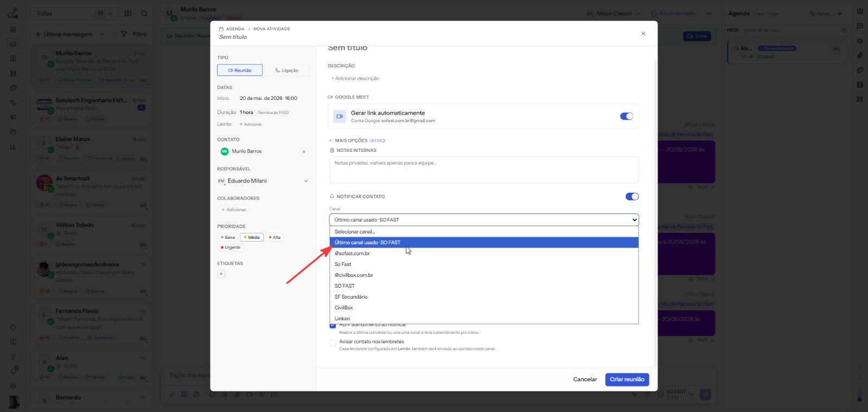Click the new conversation icon beside Todas
The image size is (868, 412).
[128, 14]
